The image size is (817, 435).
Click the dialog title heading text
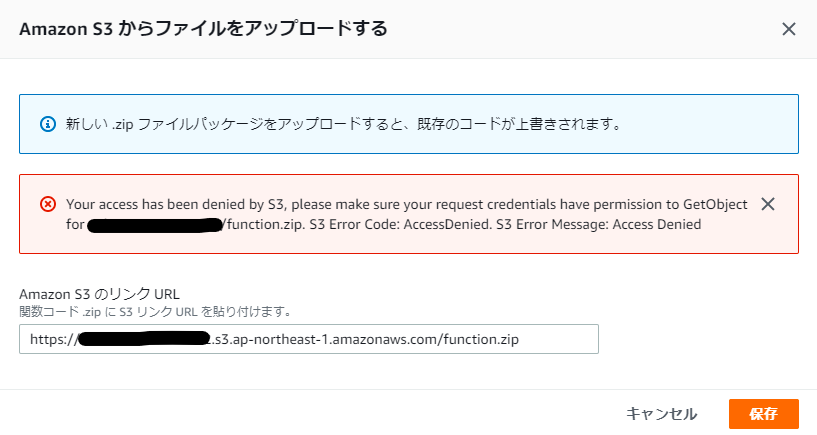point(203,29)
